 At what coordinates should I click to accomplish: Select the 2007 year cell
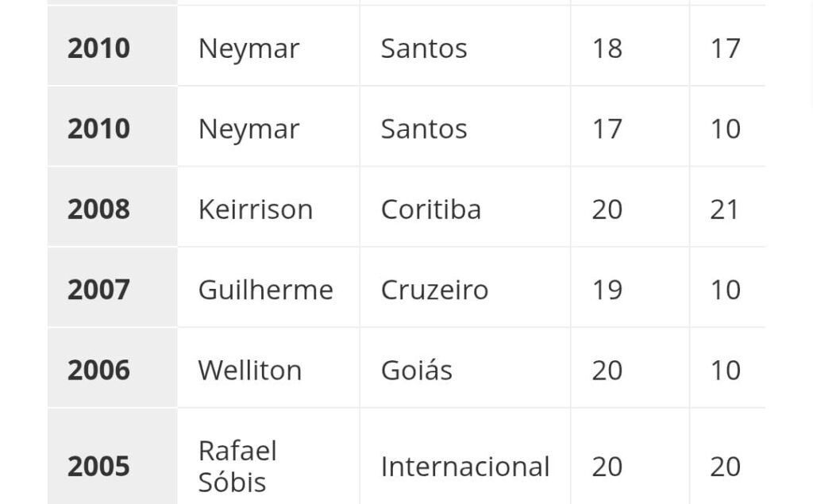[x=98, y=290]
